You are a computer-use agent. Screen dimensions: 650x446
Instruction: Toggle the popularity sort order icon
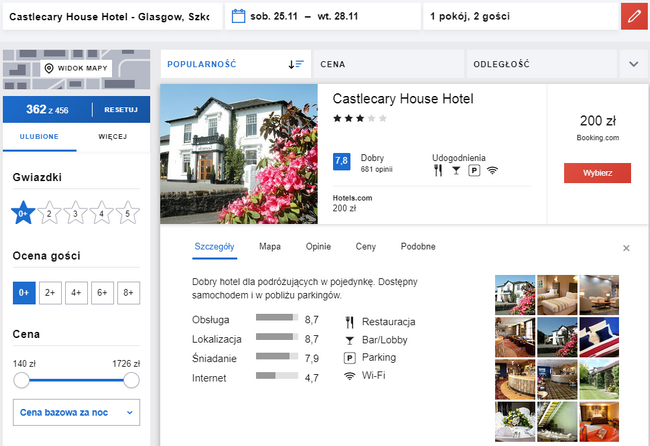click(x=296, y=64)
